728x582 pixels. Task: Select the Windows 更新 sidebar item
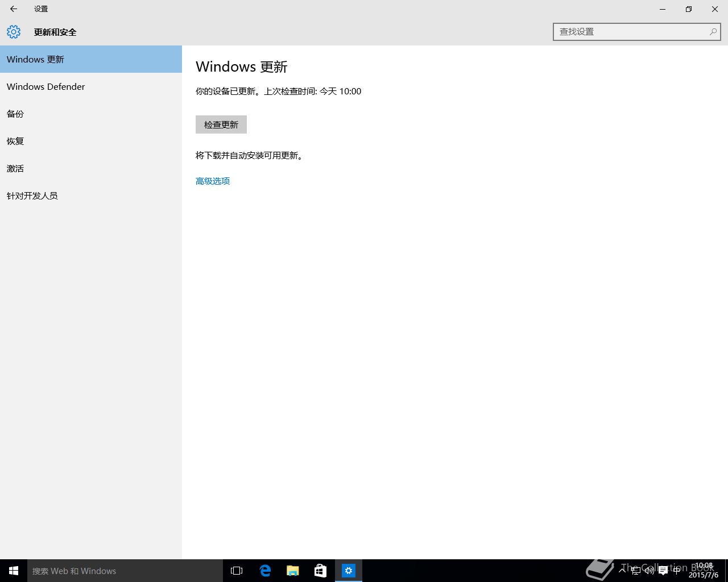pos(91,59)
